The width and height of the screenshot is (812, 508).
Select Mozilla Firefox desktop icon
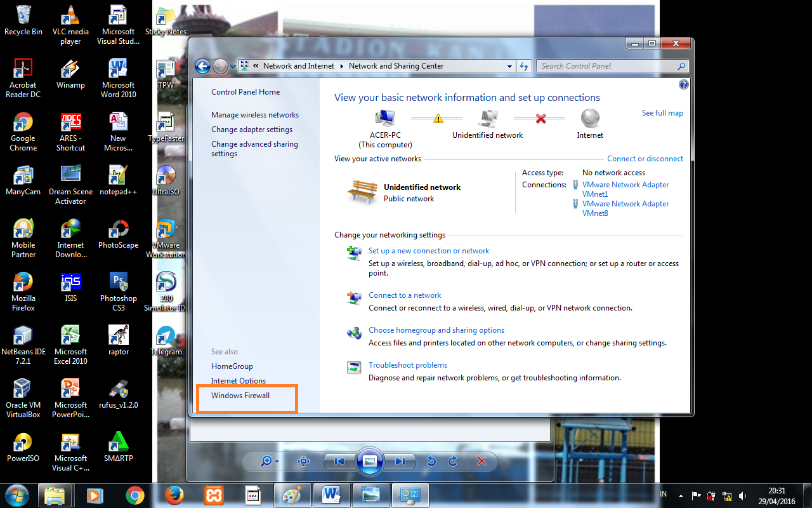click(x=23, y=291)
